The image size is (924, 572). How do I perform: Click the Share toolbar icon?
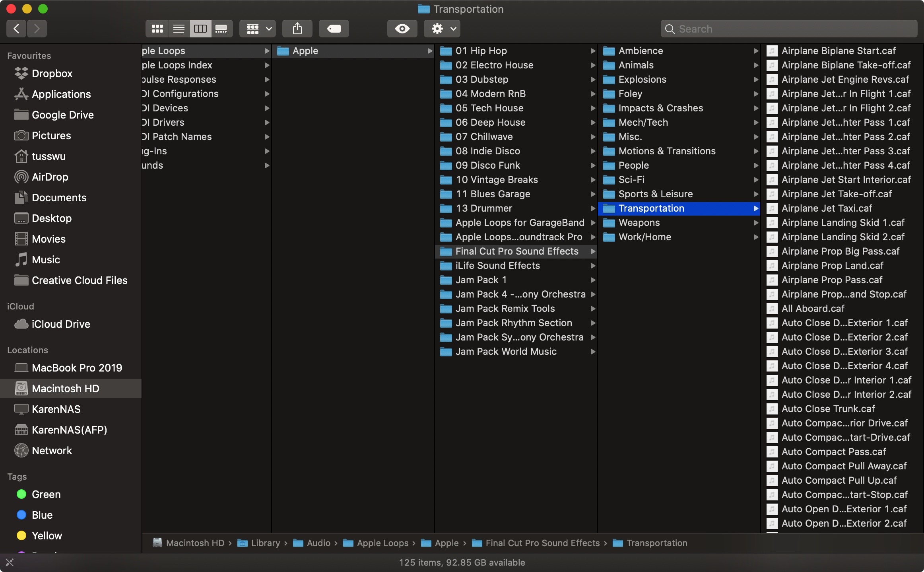(x=297, y=29)
